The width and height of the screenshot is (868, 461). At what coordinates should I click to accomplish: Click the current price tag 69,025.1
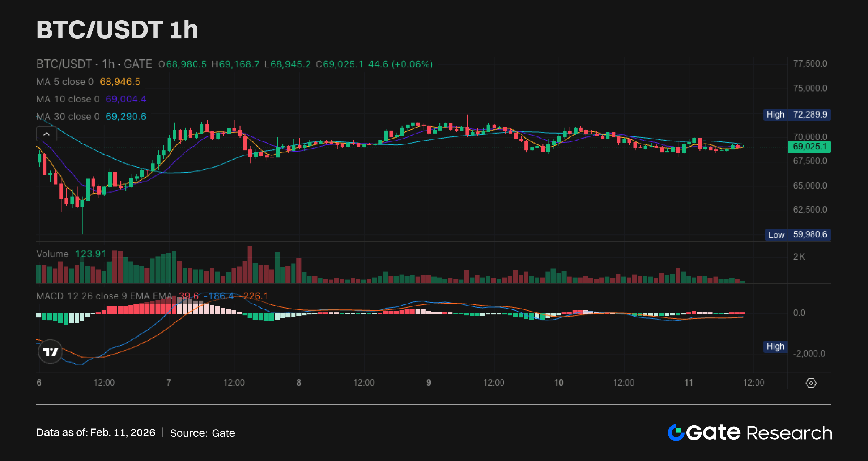tap(809, 147)
